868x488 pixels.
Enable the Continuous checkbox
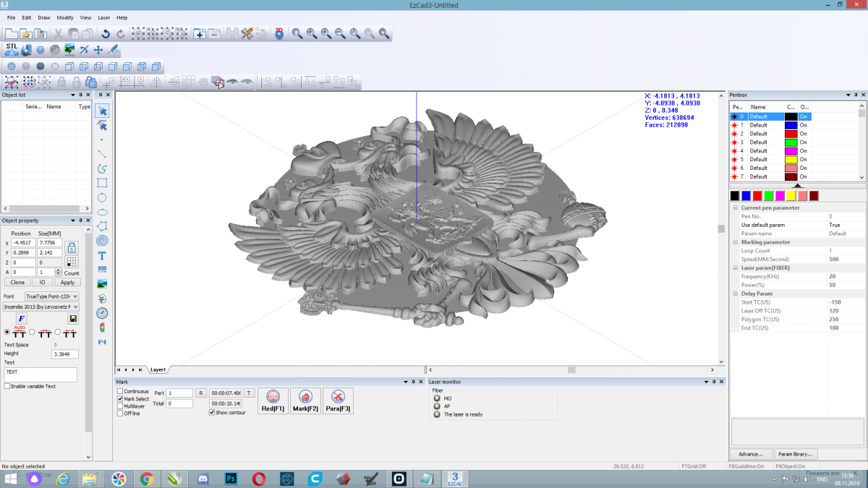coord(120,391)
